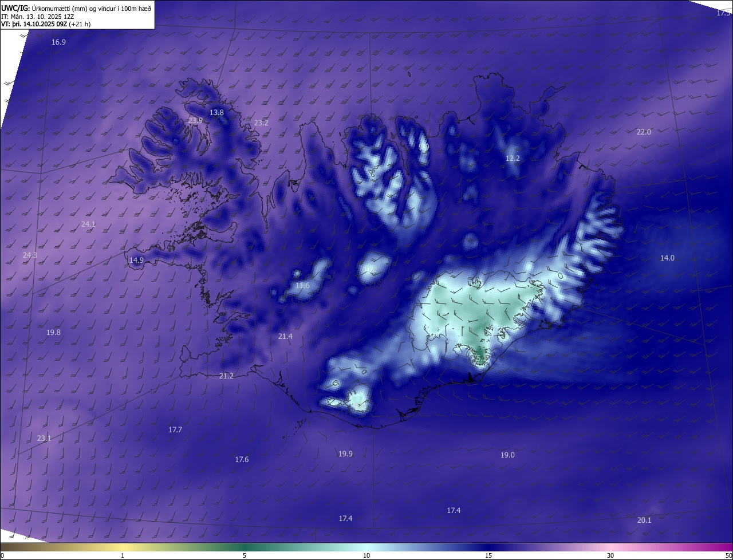The height and width of the screenshot is (560, 733).
Task: Click the color scale tick labeled 10
Action: pyautogui.click(x=366, y=555)
